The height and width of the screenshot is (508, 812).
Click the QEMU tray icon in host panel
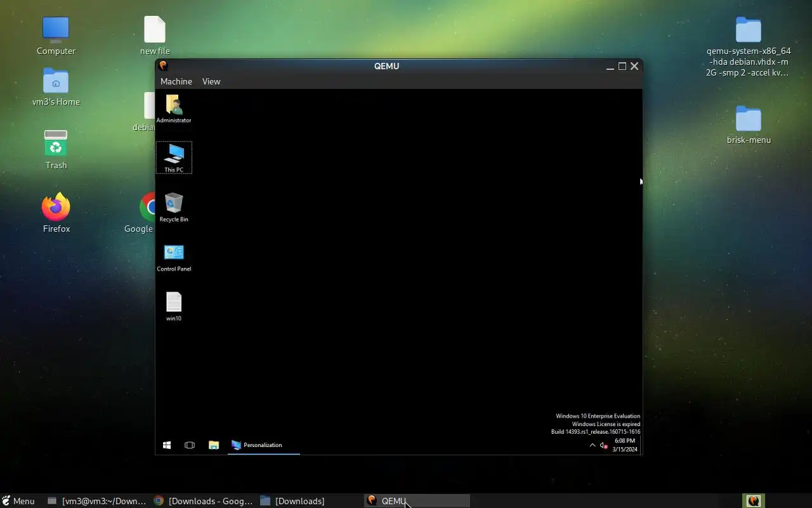(754, 501)
